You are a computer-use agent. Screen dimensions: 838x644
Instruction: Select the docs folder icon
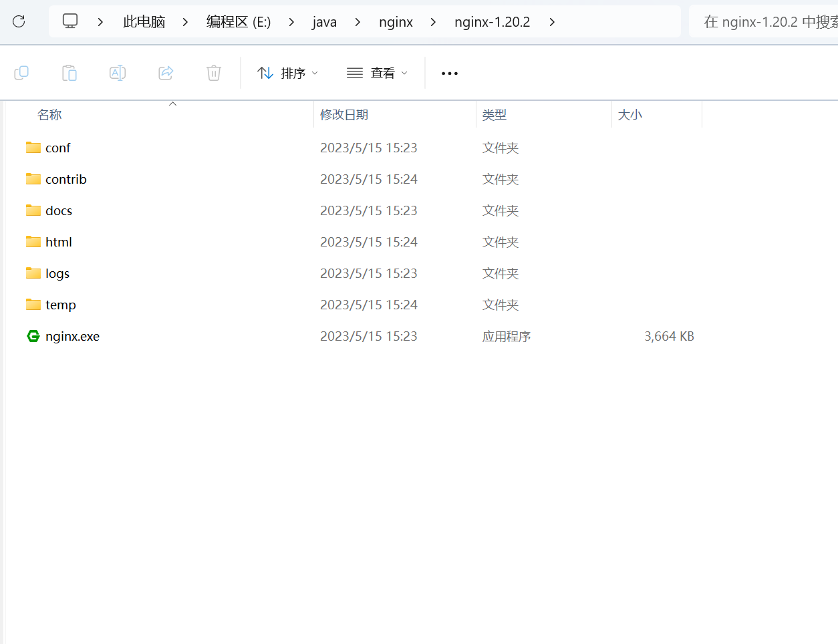coord(33,210)
